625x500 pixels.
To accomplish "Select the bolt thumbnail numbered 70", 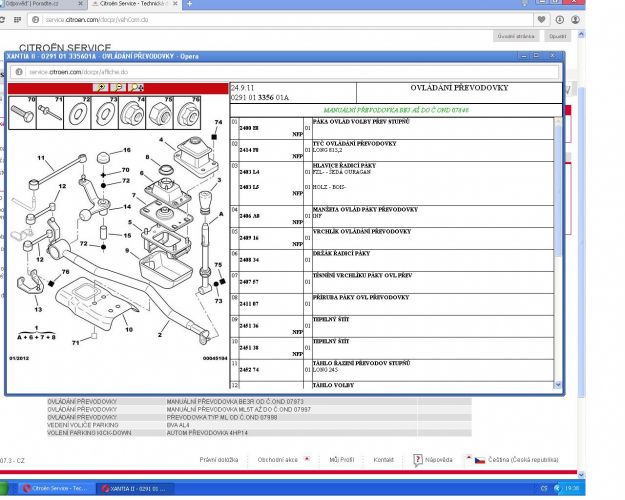I will pos(22,113).
